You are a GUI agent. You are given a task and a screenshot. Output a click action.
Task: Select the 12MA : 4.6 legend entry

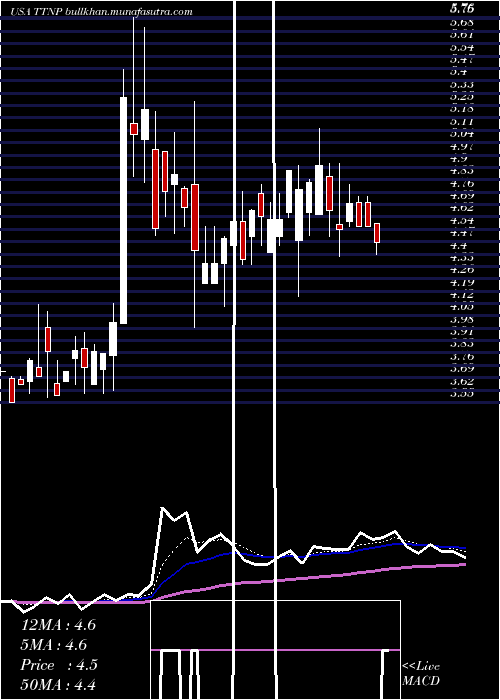pyautogui.click(x=58, y=625)
